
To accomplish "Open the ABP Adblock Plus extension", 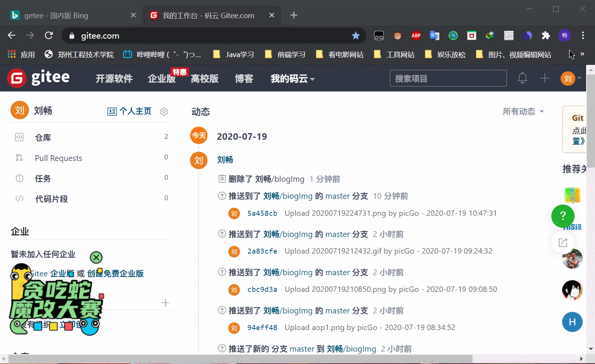I will tap(416, 36).
